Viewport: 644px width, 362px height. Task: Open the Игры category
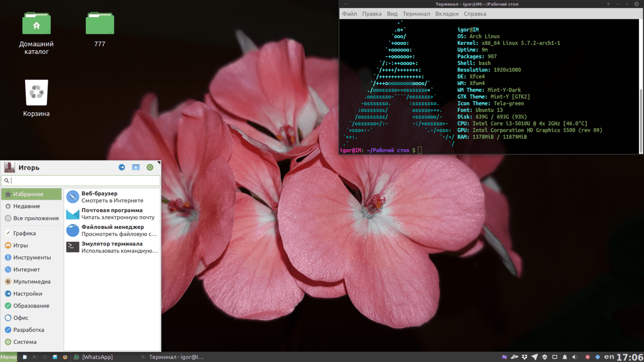31,246
